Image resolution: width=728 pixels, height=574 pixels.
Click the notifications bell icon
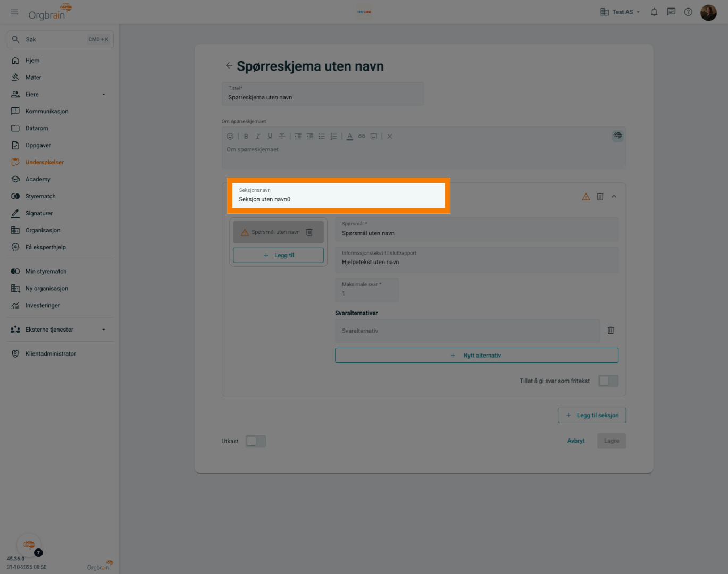coord(654,12)
